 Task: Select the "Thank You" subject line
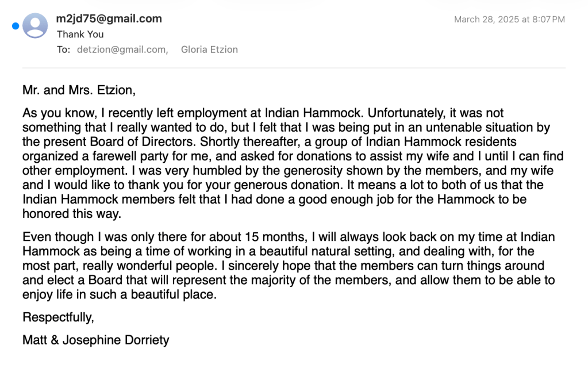tap(80, 35)
